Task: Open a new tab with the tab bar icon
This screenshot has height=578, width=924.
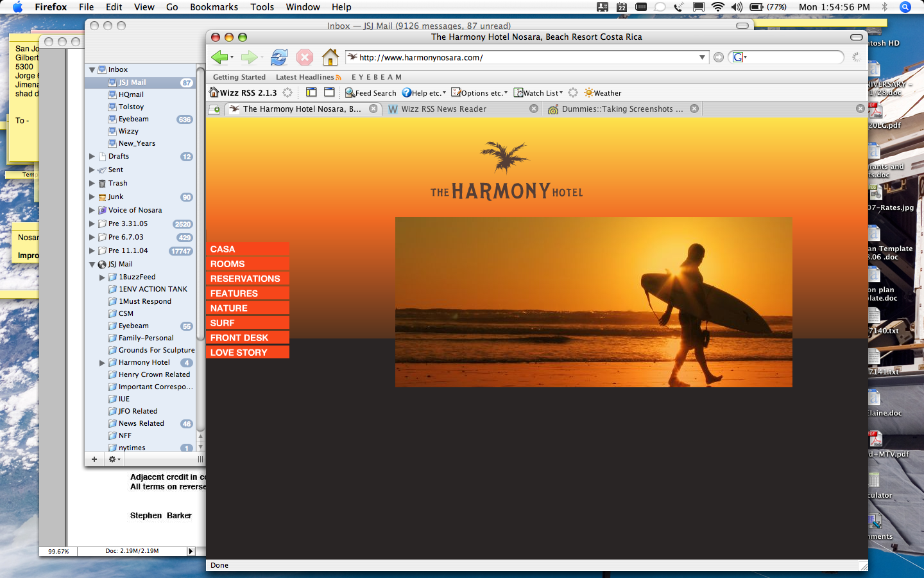Action: [x=214, y=109]
